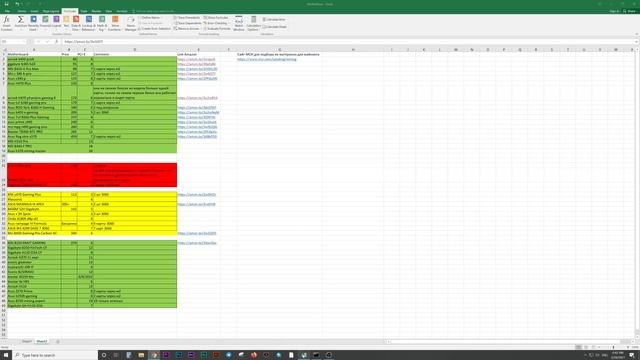Select the Link Amazon header cell
This screenshot has width=640, height=360.
(198, 54)
